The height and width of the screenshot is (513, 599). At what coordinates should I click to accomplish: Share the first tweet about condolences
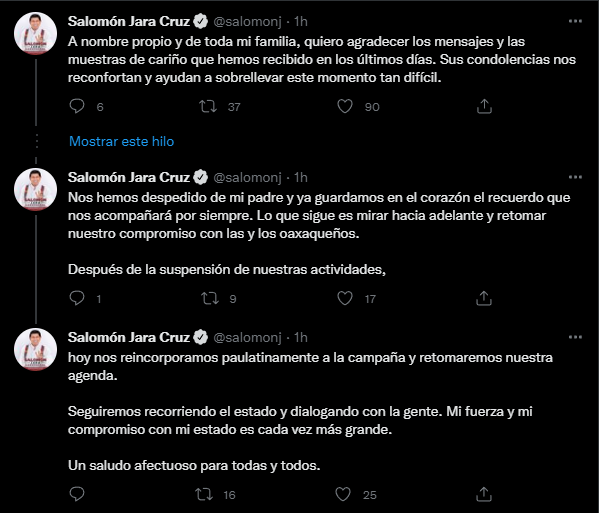pos(484,106)
